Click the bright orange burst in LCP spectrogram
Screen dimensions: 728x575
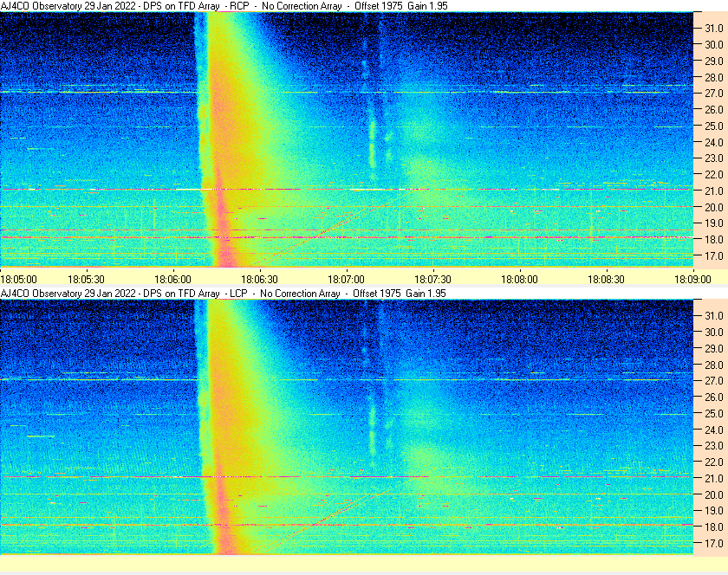(x=227, y=427)
